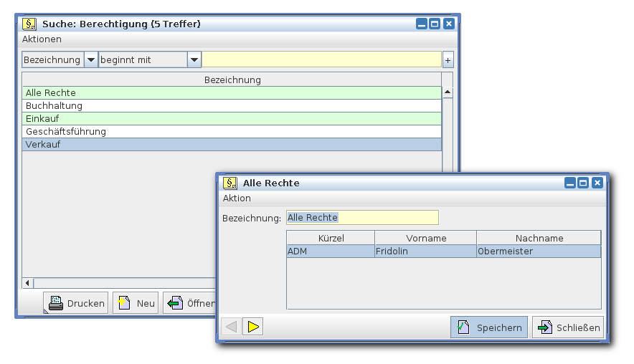Viewport: 634px width, 364px height.
Task: Click the grayed-out previous record arrow
Action: (x=231, y=327)
